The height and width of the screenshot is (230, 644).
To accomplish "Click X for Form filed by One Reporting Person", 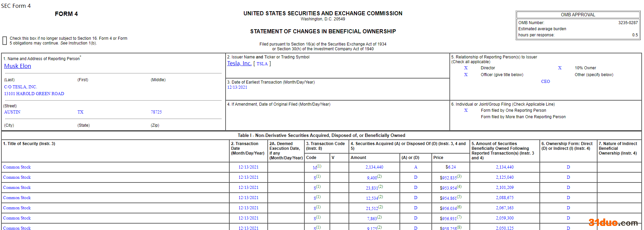I will [x=466, y=110].
